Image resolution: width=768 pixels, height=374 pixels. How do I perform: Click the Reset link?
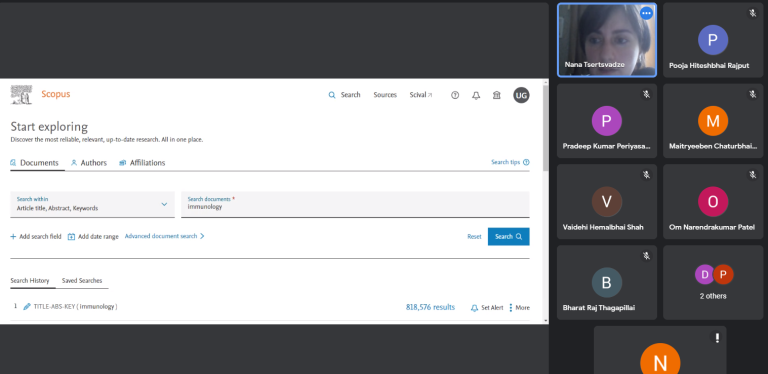click(x=474, y=236)
